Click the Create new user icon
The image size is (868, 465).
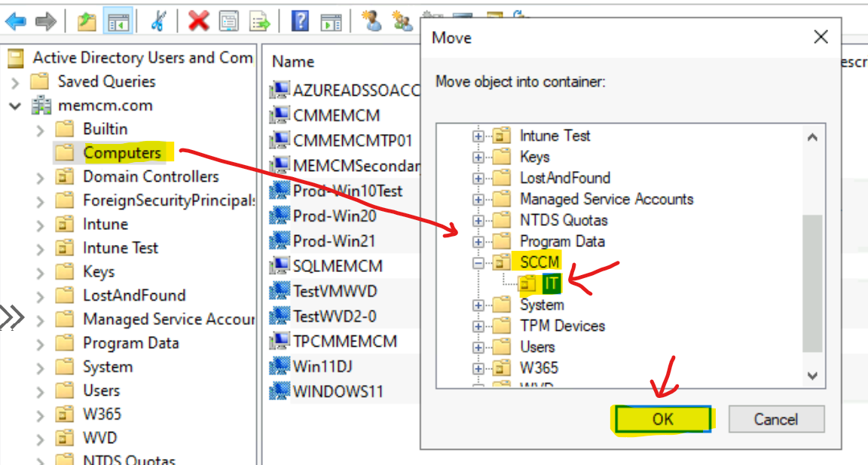click(x=371, y=21)
